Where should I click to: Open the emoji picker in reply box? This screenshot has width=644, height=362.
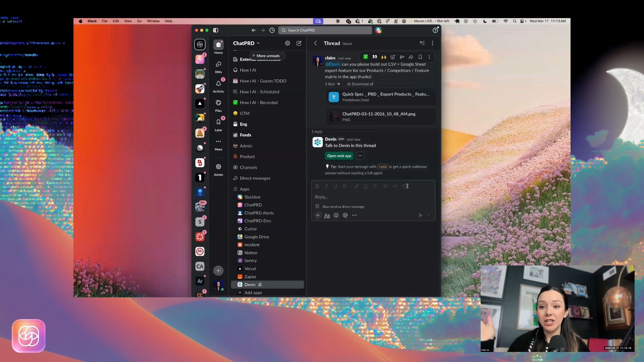(336, 215)
